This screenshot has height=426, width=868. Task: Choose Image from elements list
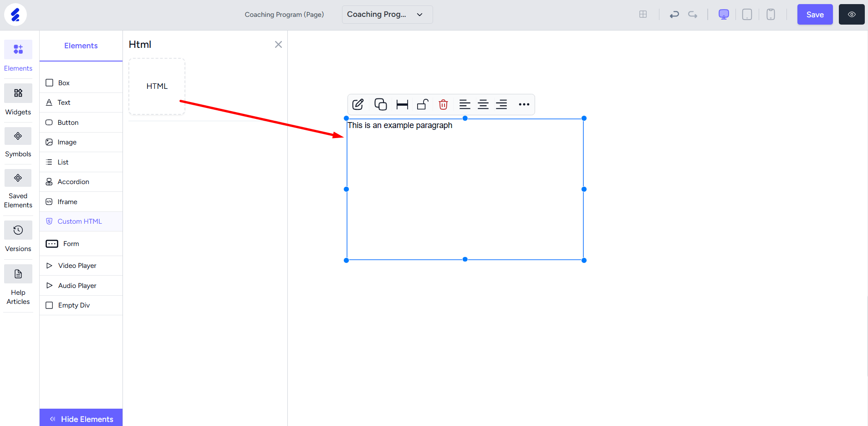point(81,142)
